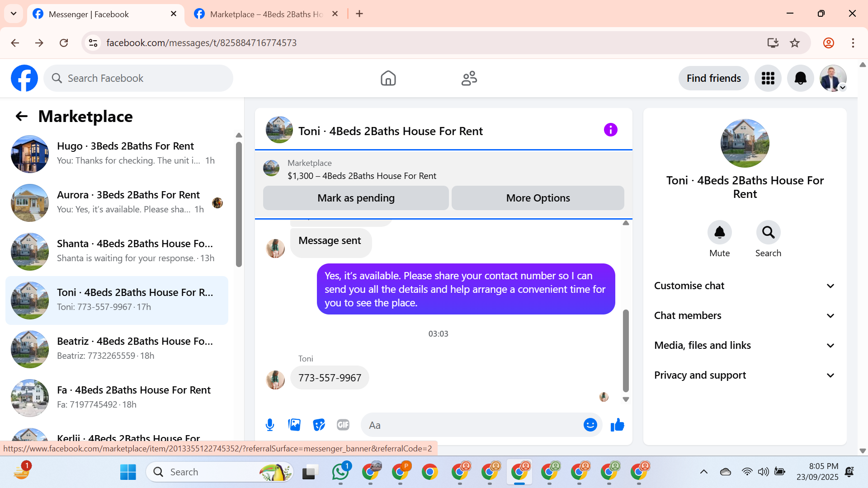Send a voice clip with microphone icon

tap(270, 425)
